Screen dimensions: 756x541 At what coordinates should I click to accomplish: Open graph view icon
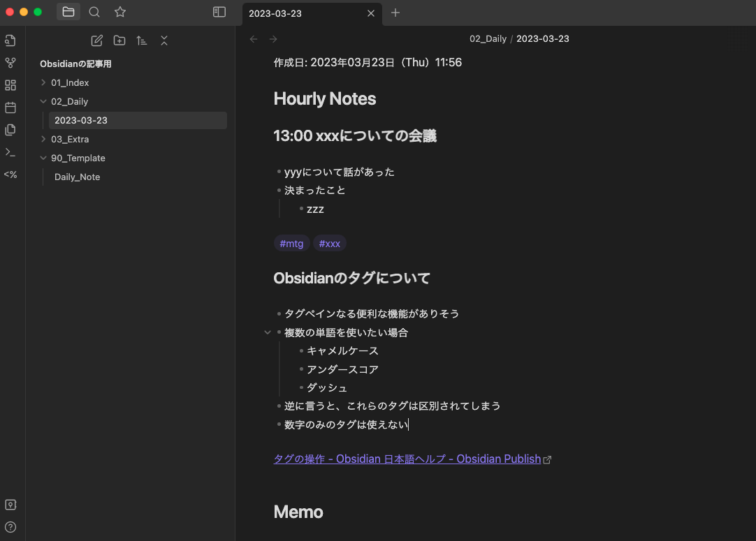coord(10,63)
